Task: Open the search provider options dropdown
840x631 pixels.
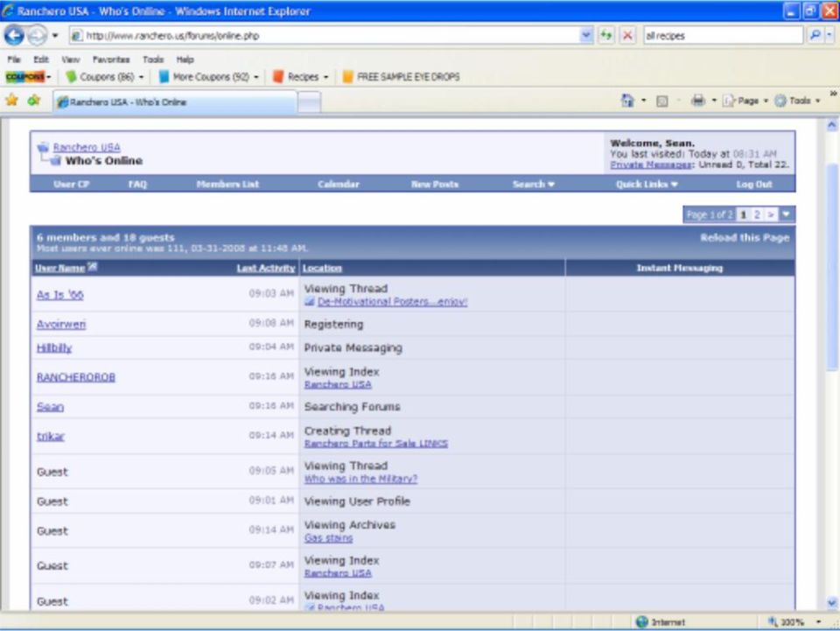Action: (x=829, y=35)
